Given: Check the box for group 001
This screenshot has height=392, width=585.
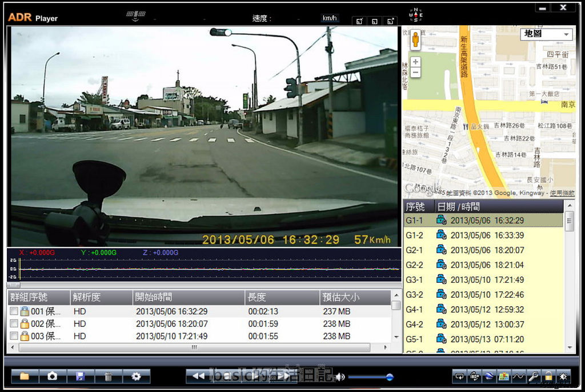Looking at the screenshot, I should coord(14,311).
